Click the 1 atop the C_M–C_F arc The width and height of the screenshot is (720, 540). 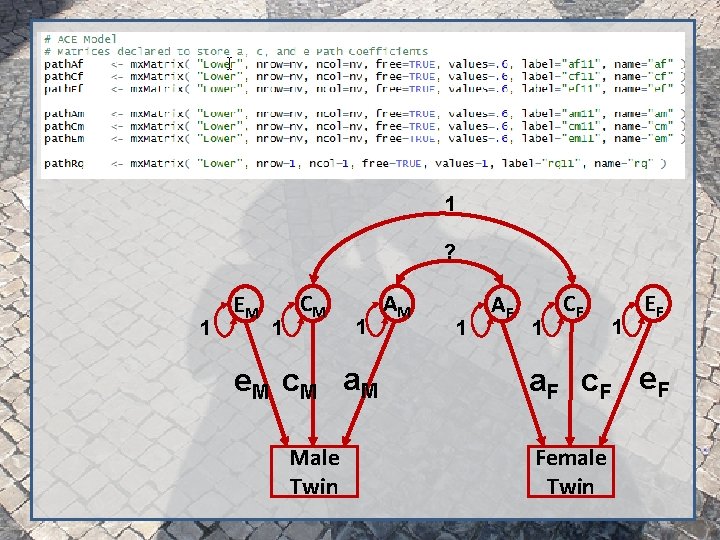click(x=450, y=203)
